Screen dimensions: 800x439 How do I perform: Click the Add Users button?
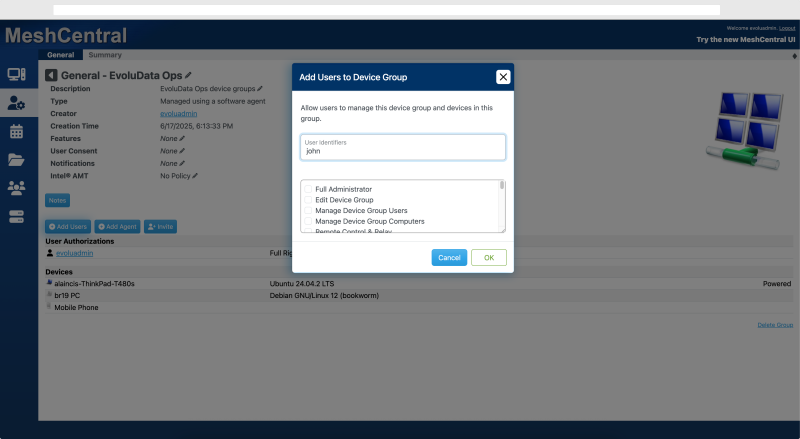(x=68, y=227)
